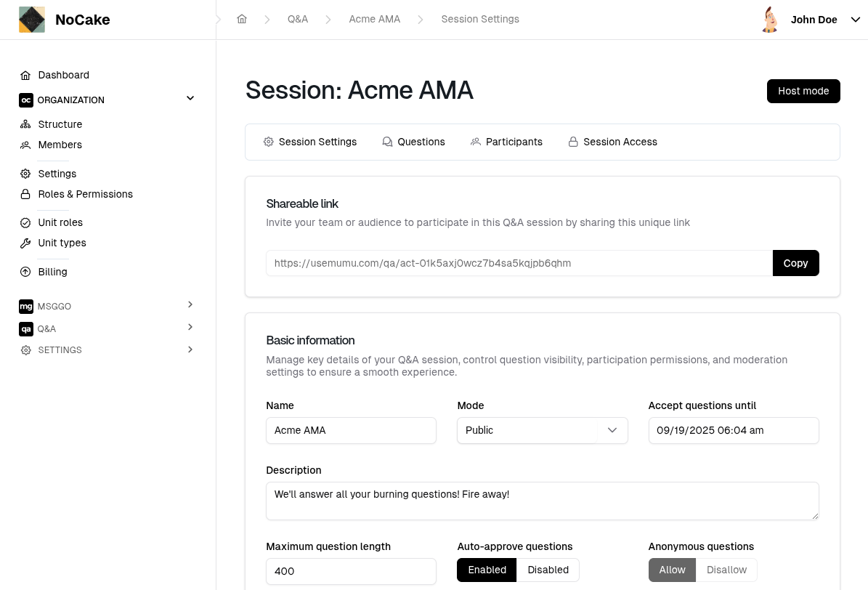Set Auto-approve questions to Enabled
Image resolution: width=868 pixels, height=590 pixels.
click(x=487, y=570)
